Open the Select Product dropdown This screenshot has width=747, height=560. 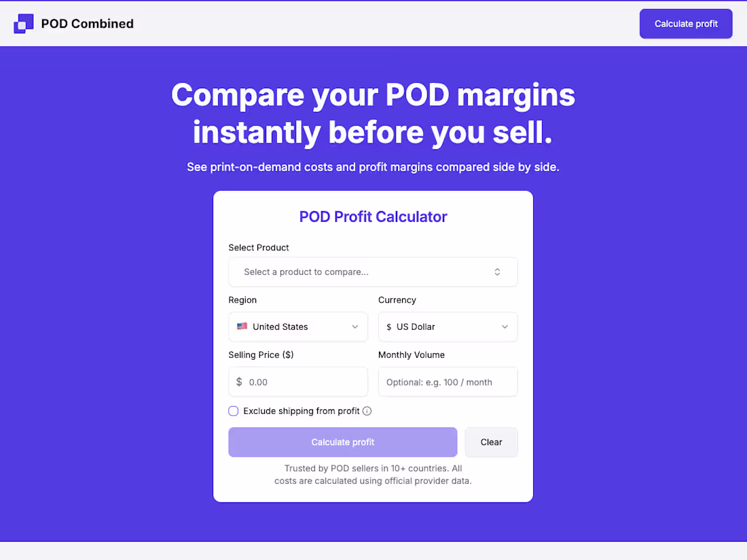pos(373,272)
